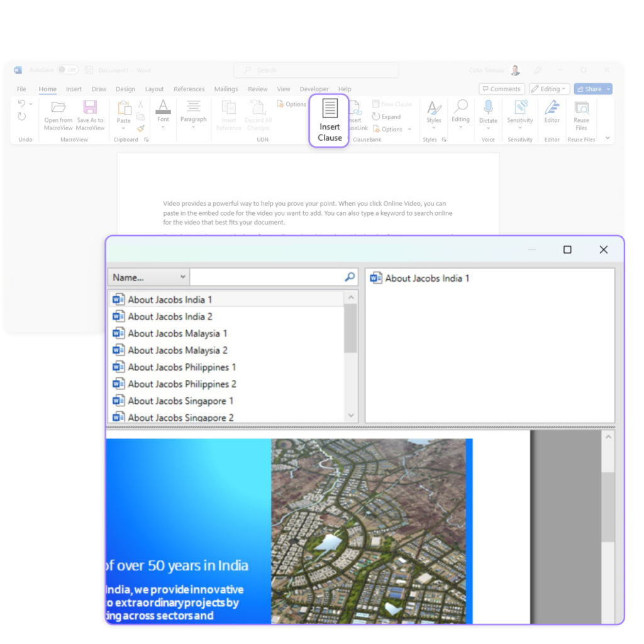Open the Sensitivity label icon
This screenshot has height=644, width=644.
pyautogui.click(x=520, y=107)
